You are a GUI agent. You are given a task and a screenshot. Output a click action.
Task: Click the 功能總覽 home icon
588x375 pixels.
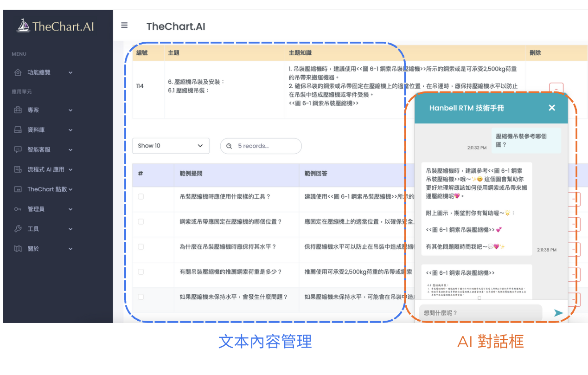click(x=18, y=73)
